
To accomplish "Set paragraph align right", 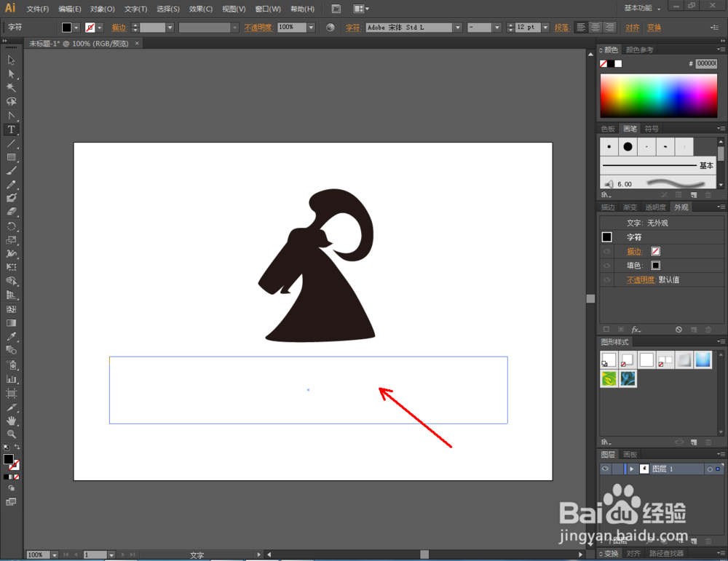I will pyautogui.click(x=609, y=28).
